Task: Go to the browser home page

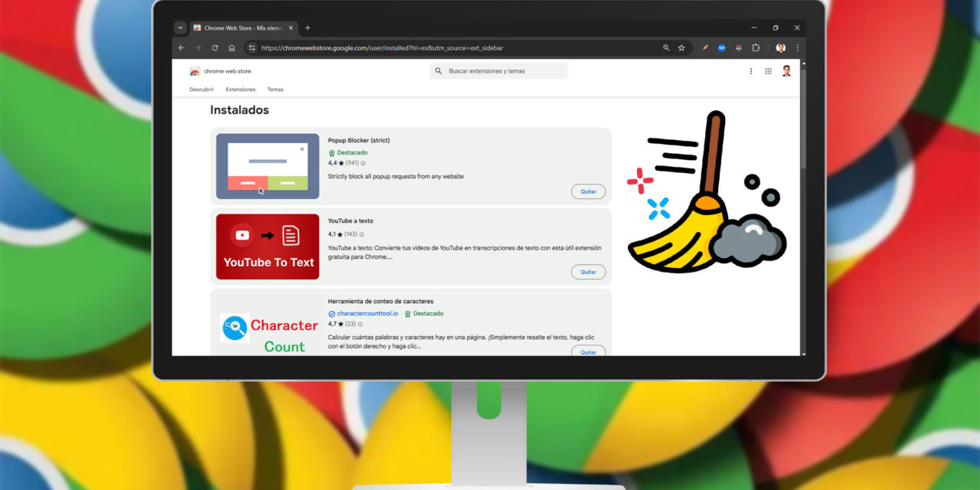Action: point(232,47)
